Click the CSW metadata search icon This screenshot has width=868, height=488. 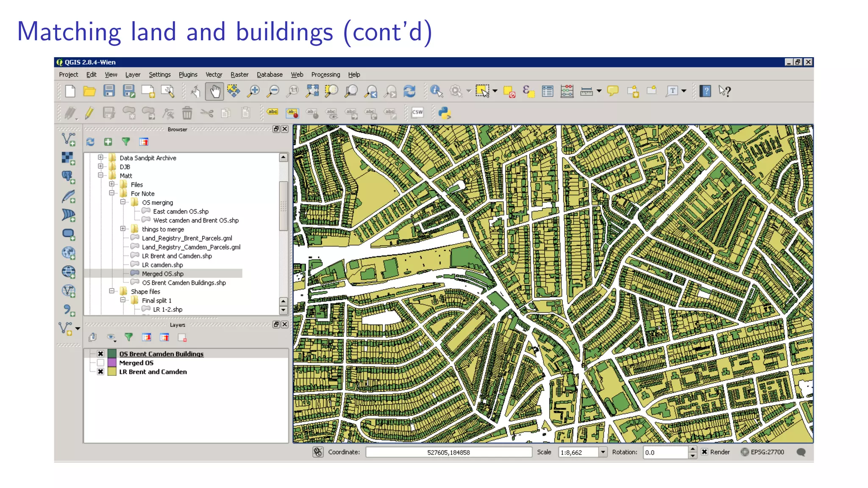click(x=417, y=112)
